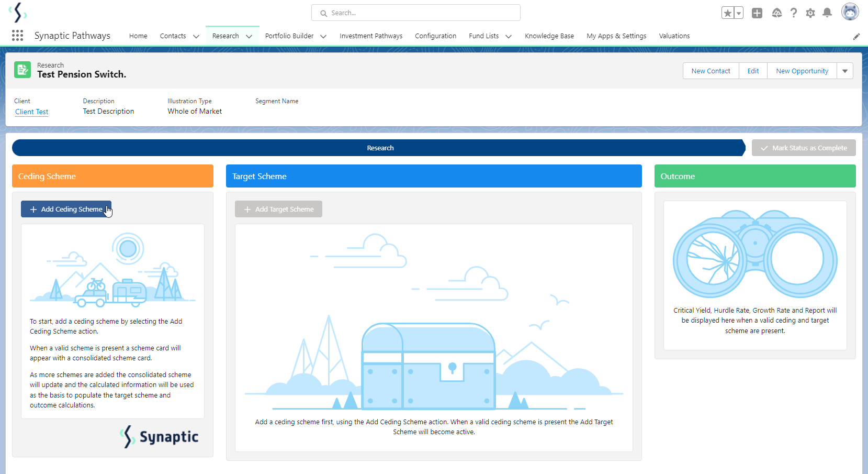Viewport: 868px width, 474px height.
Task: Click the green Research record icon
Action: tap(22, 70)
